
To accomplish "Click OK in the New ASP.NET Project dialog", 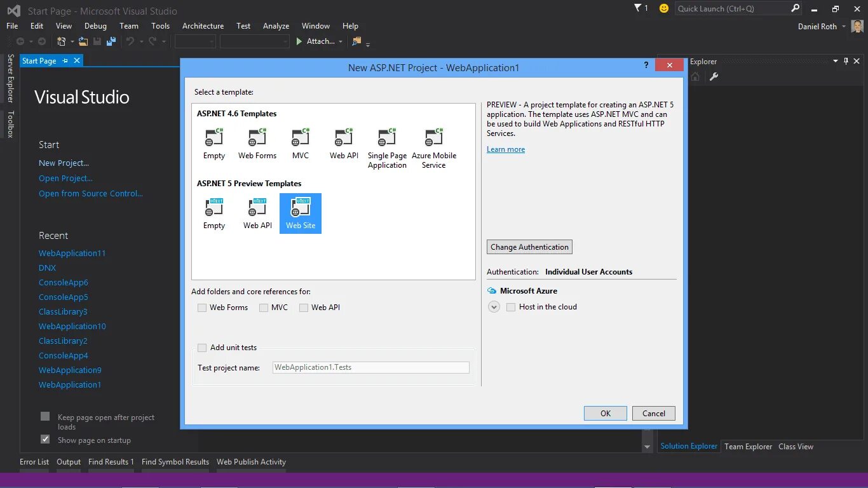I will [x=606, y=413].
